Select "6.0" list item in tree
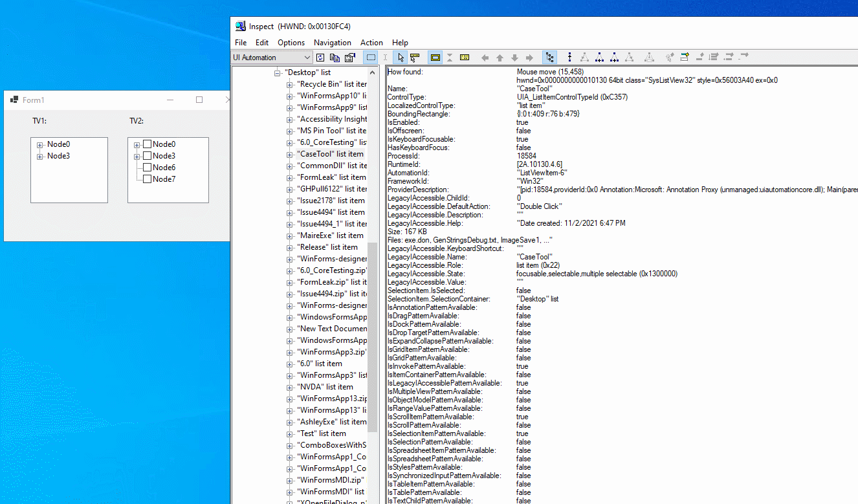Viewport: 858px width, 504px height. tap(320, 364)
